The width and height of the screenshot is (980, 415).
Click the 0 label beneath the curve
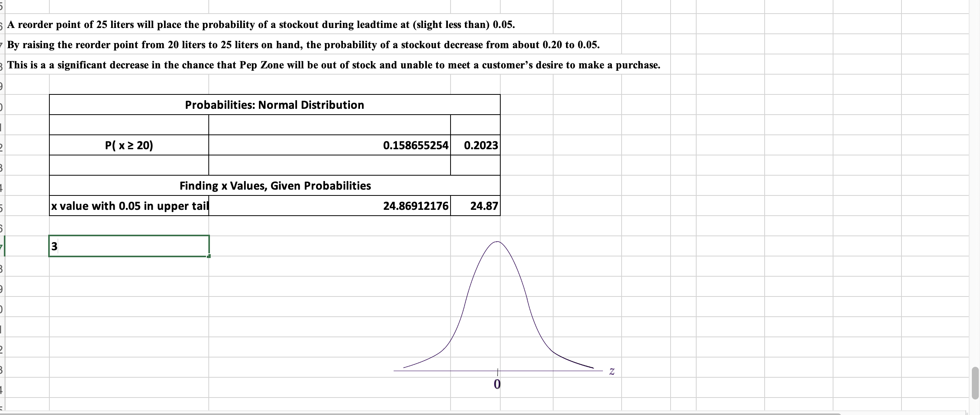tap(496, 385)
